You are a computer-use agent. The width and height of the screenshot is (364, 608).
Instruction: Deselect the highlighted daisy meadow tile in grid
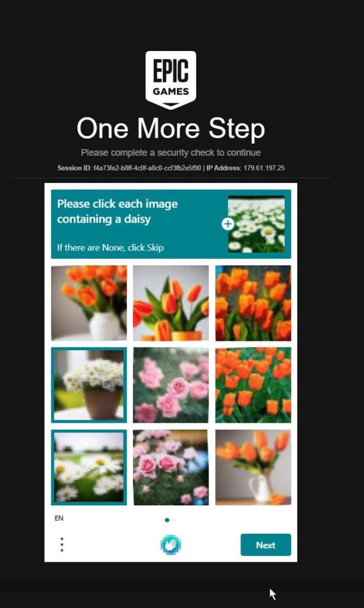(88, 467)
